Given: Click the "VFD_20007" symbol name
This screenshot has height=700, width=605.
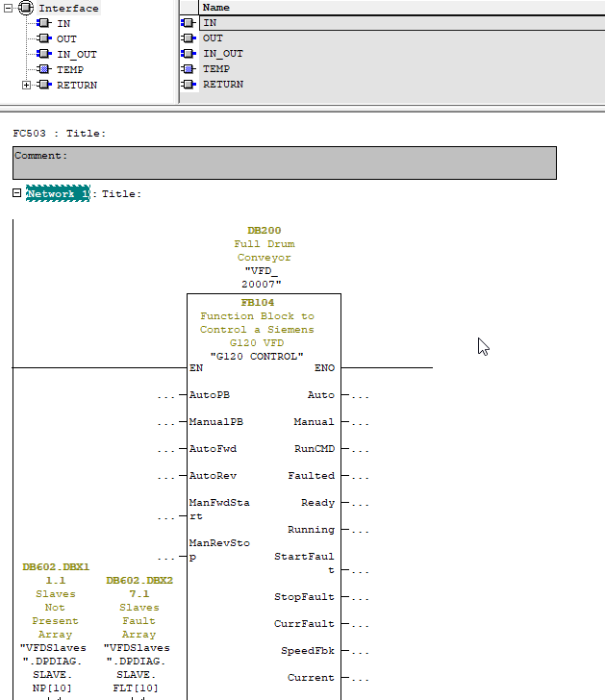Looking at the screenshot, I should [x=262, y=277].
